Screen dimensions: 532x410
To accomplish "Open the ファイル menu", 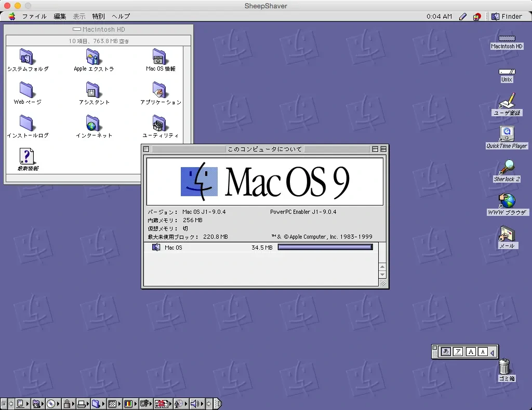I will click(x=33, y=16).
